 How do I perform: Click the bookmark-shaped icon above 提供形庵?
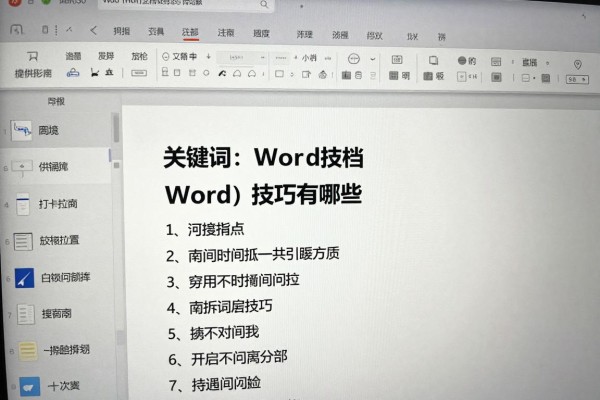[33, 57]
